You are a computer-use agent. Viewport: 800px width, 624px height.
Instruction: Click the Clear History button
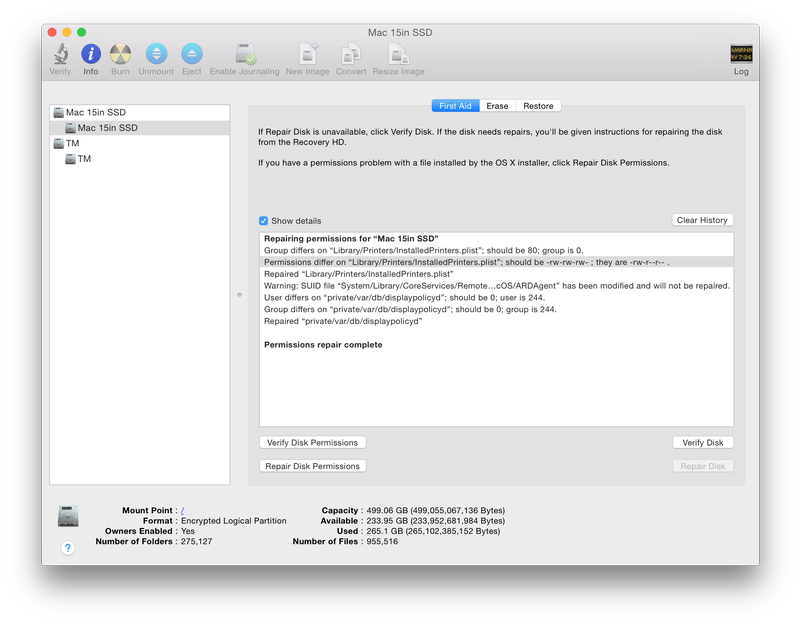click(x=702, y=220)
